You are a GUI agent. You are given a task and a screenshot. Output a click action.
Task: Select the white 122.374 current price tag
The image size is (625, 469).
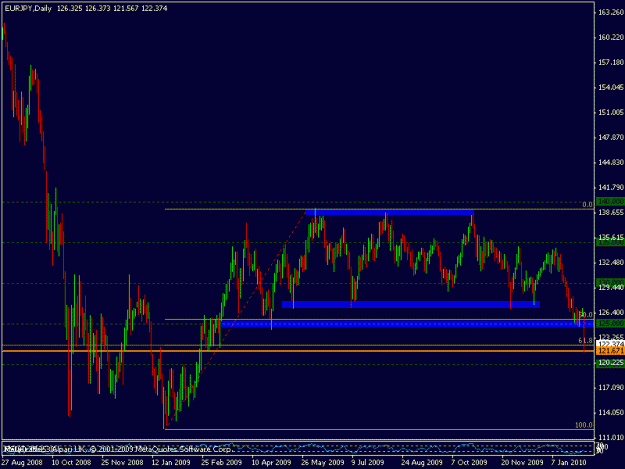tap(610, 343)
